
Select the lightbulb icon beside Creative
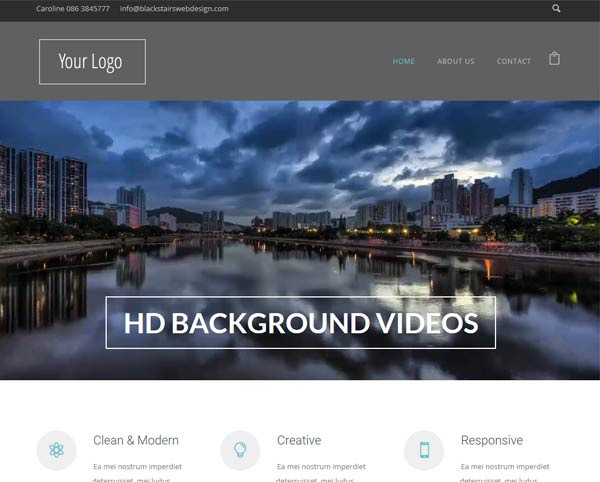point(240,450)
